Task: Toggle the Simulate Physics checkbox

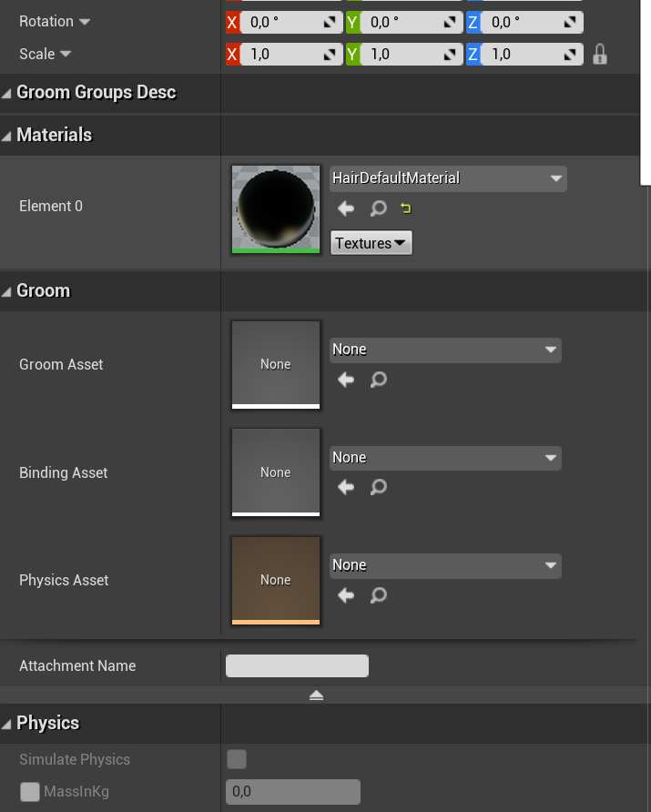Action: pos(237,759)
